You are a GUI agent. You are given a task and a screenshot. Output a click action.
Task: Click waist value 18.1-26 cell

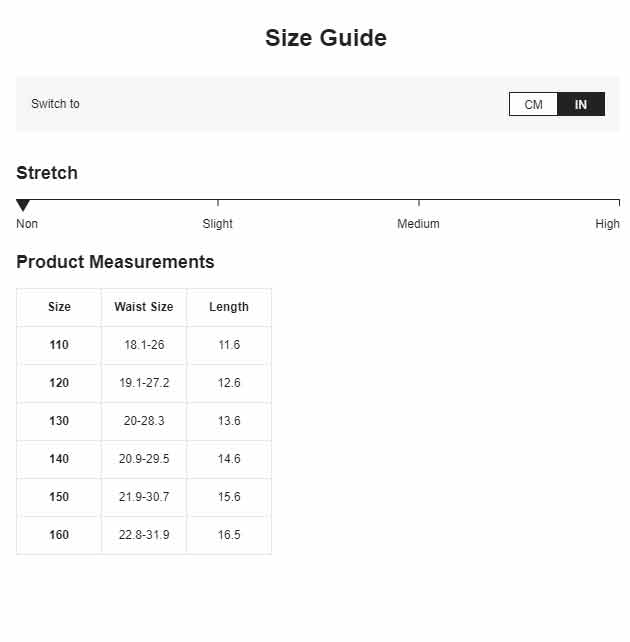coord(144,345)
